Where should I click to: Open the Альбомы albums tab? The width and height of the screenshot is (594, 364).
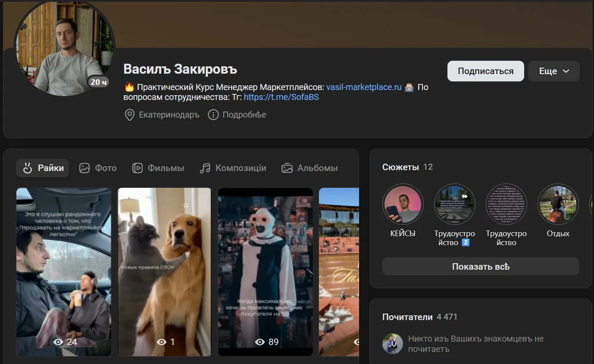pyautogui.click(x=310, y=168)
